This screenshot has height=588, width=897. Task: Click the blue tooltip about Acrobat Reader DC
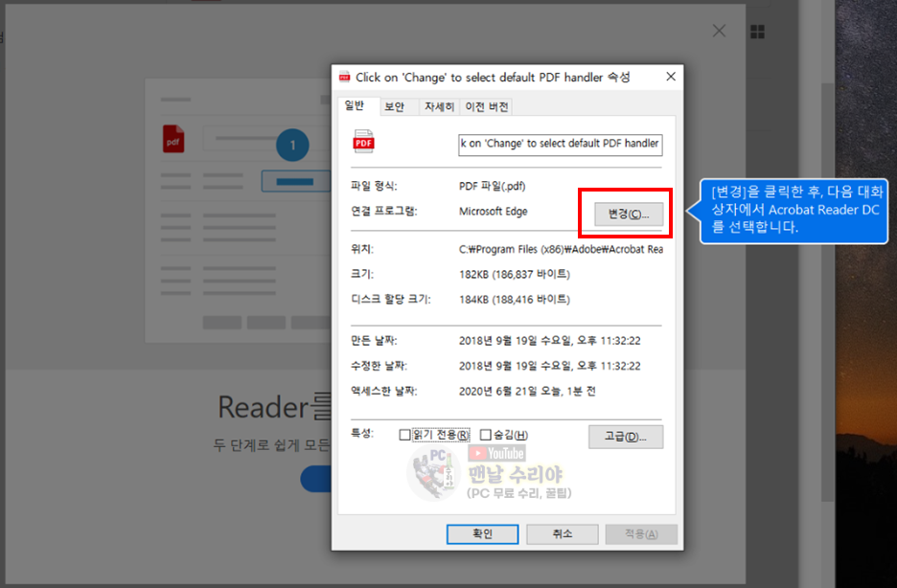pyautogui.click(x=794, y=211)
